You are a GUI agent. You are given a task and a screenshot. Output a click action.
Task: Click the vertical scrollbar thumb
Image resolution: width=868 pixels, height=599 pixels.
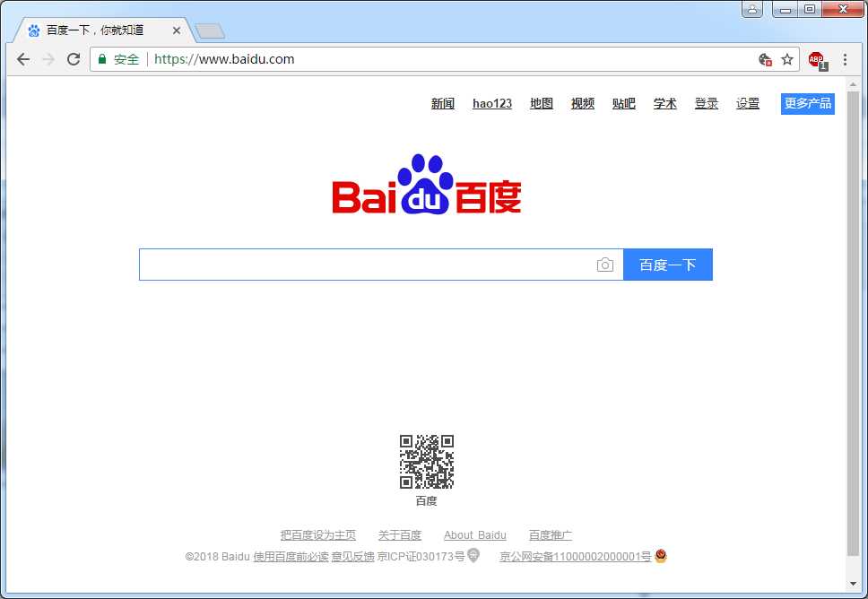tap(853, 324)
